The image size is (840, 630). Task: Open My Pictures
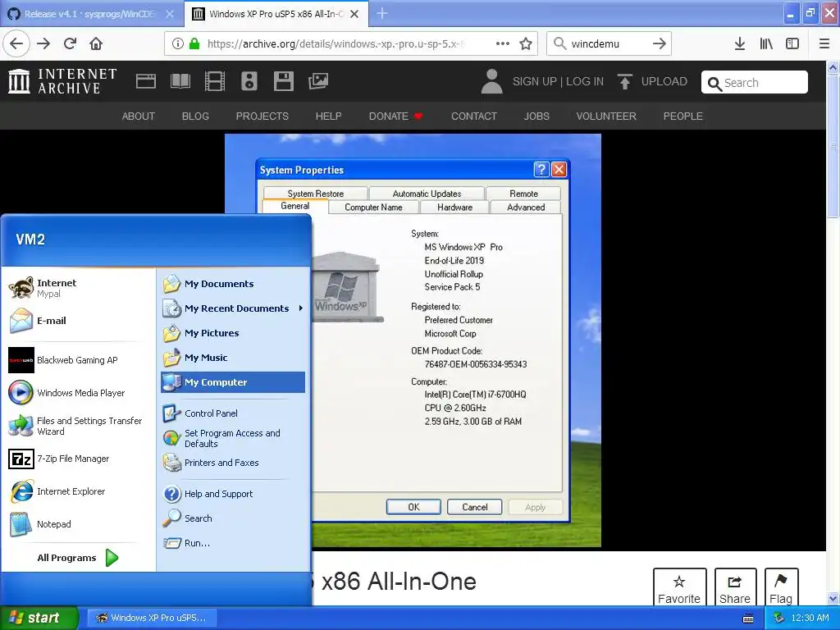click(233, 333)
